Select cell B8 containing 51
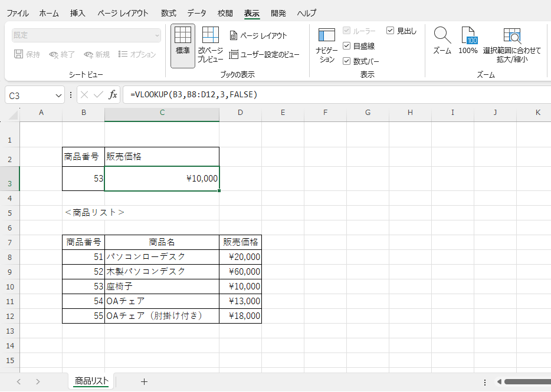551x392 pixels. (83, 257)
